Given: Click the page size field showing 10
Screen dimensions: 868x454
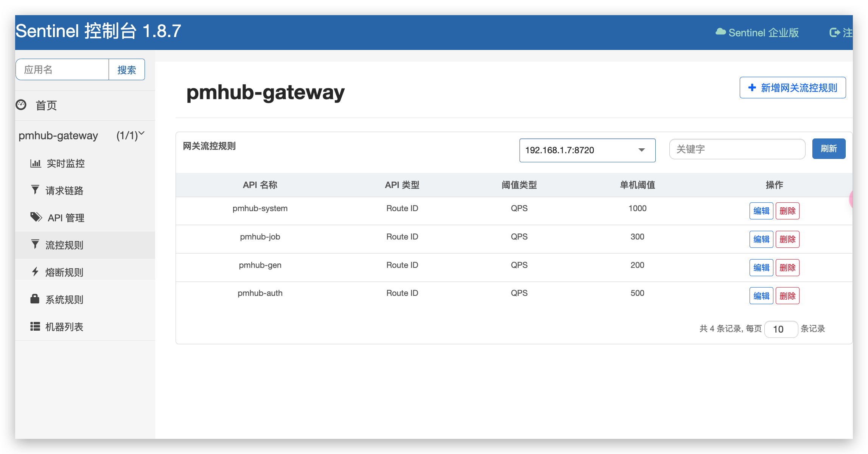Looking at the screenshot, I should point(781,329).
